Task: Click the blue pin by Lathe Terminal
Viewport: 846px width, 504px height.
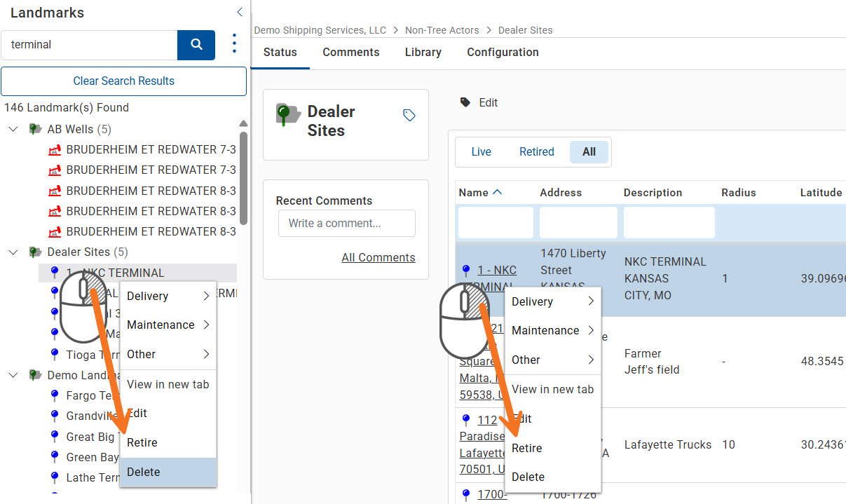Action: pyautogui.click(x=55, y=477)
